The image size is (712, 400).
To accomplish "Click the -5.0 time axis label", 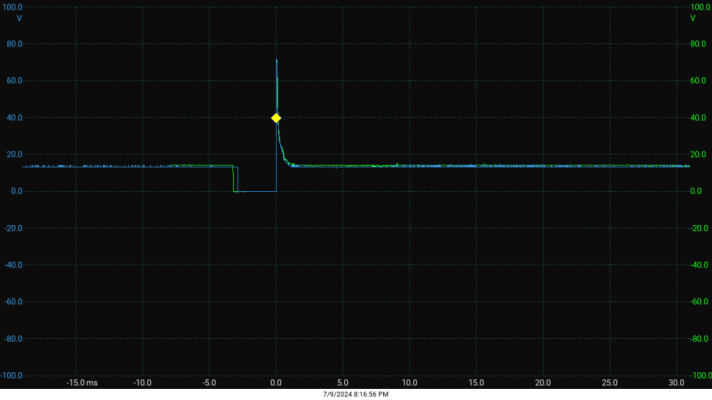I will [x=209, y=383].
